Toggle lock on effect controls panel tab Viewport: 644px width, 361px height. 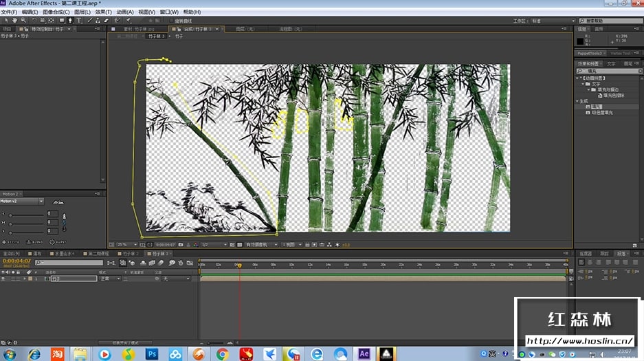(26, 29)
